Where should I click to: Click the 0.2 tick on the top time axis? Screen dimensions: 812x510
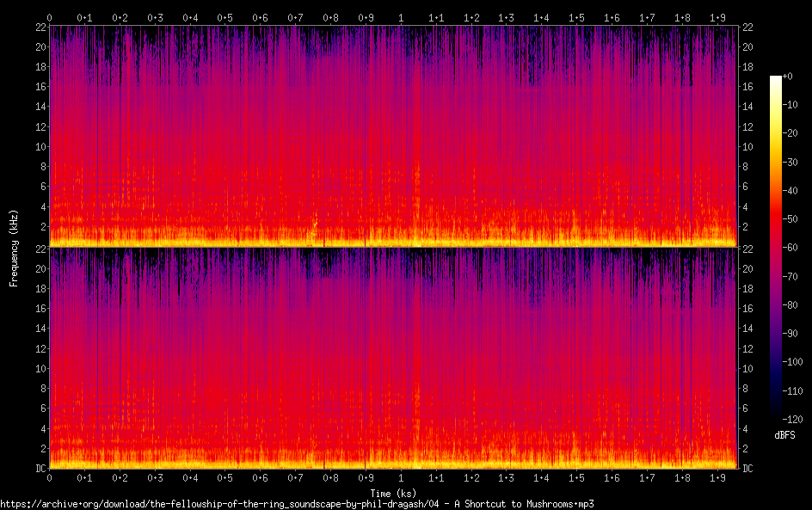120,17
